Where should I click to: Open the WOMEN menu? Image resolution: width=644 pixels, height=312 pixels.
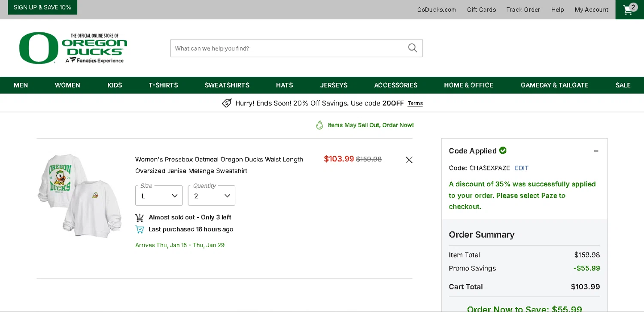67,85
